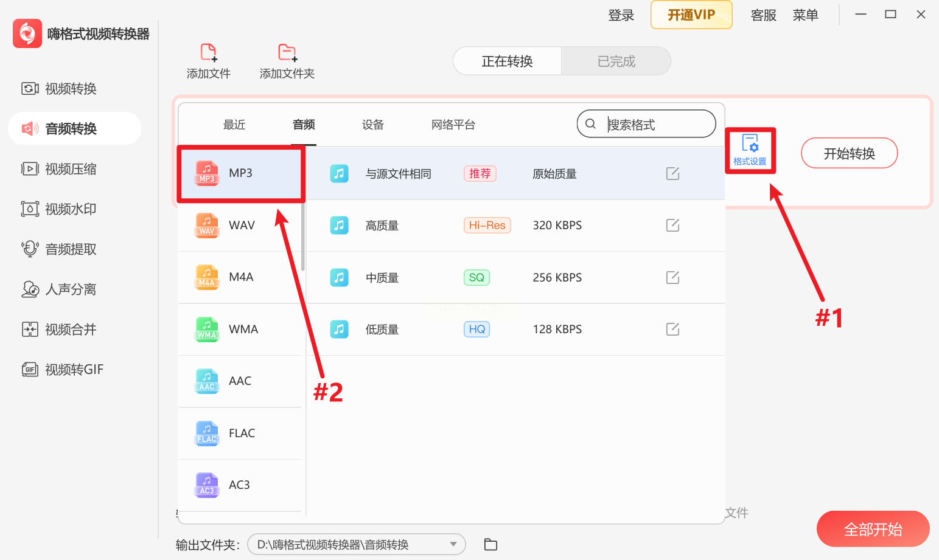Open the 网络平台 format tab
939x560 pixels.
(x=453, y=125)
